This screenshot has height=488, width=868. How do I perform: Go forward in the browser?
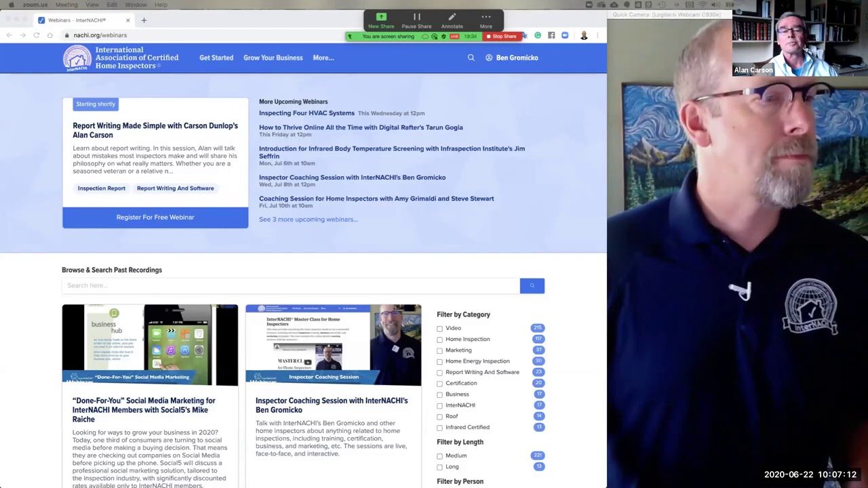pos(22,35)
